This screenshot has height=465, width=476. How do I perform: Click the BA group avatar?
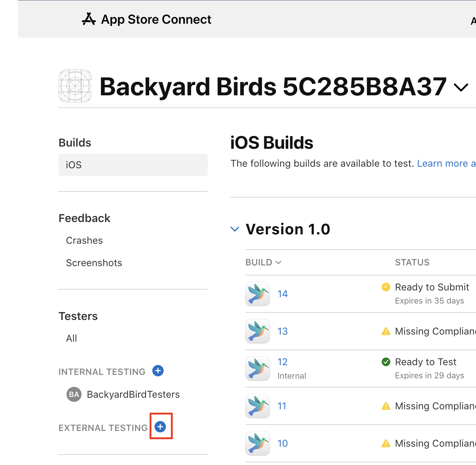(74, 394)
